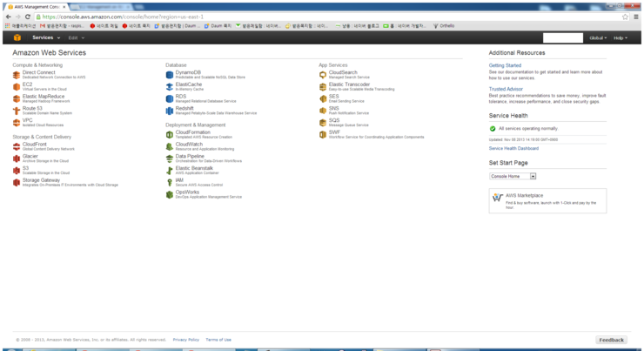Click the address bar URL field
The height and width of the screenshot is (351, 644).
[x=329, y=17]
